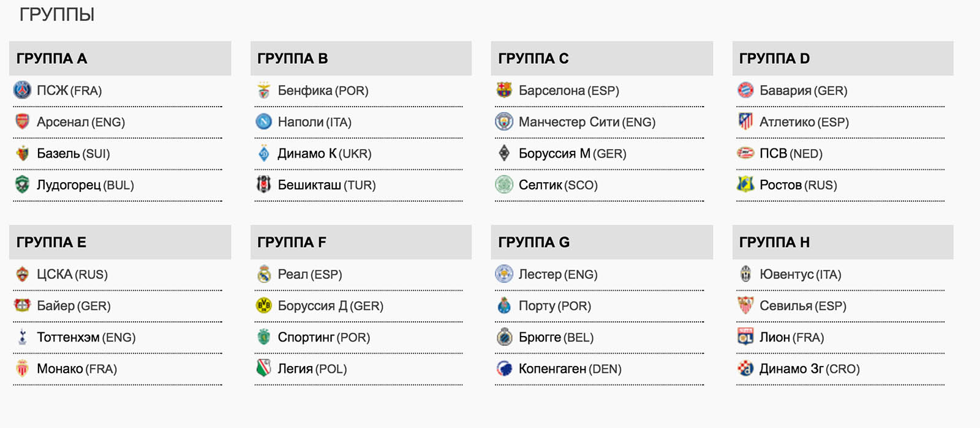
Task: Click the Bayern Munich crest icon
Action: tap(745, 90)
